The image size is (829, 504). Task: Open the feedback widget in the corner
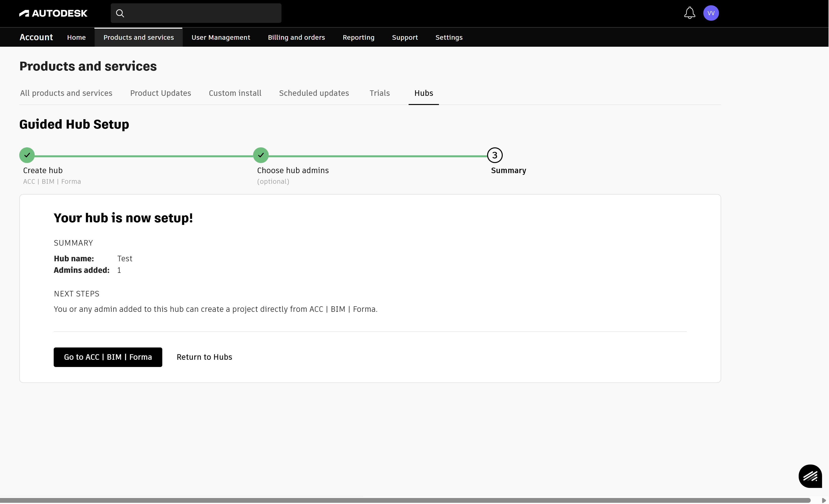810,476
